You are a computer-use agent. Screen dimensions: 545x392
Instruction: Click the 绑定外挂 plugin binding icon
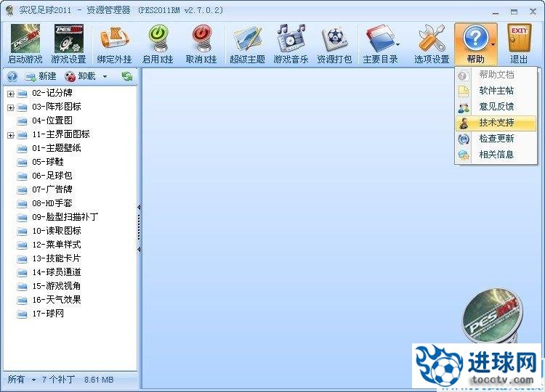click(x=114, y=44)
